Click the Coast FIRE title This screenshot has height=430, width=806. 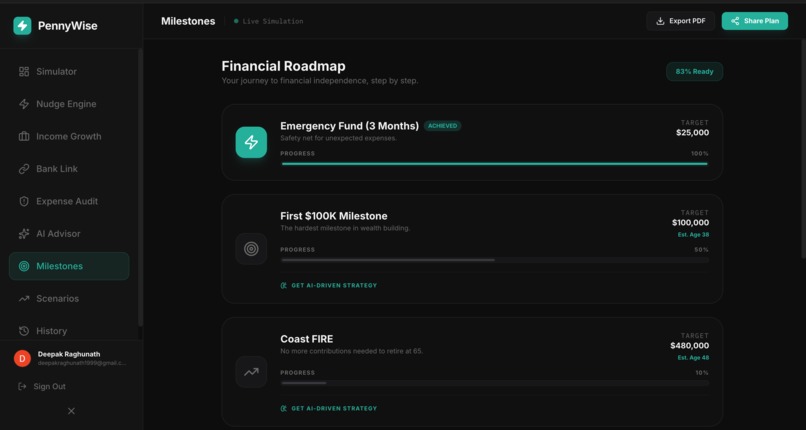click(x=306, y=339)
